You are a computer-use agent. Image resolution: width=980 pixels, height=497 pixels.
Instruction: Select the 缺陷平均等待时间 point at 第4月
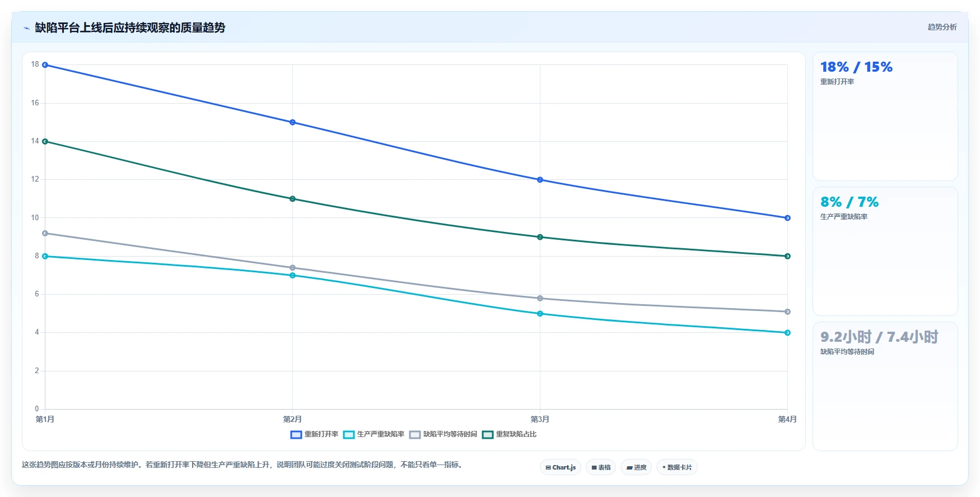(x=787, y=312)
